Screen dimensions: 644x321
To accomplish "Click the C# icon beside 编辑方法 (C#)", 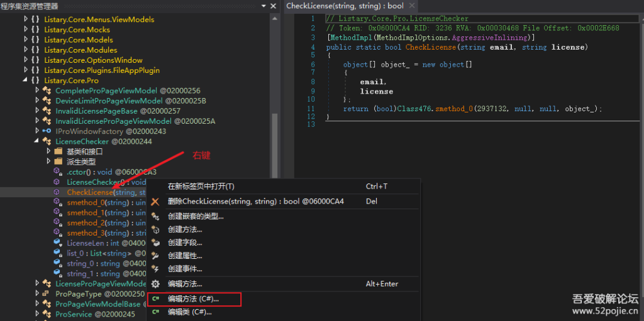I will [155, 299].
